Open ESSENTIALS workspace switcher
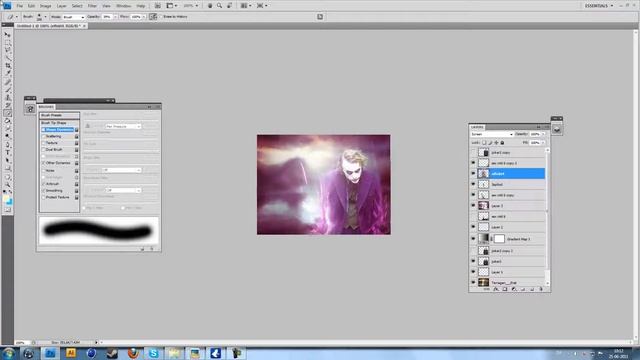The width and height of the screenshot is (640, 360). click(x=599, y=6)
